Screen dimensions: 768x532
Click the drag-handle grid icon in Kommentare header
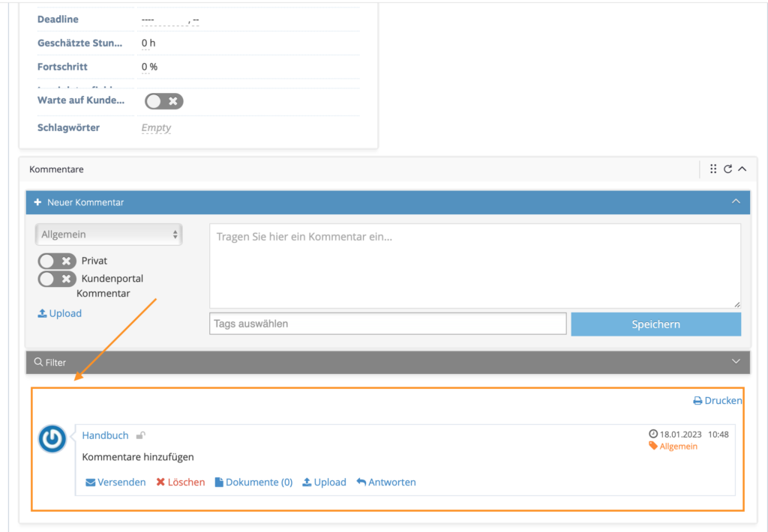[713, 169]
